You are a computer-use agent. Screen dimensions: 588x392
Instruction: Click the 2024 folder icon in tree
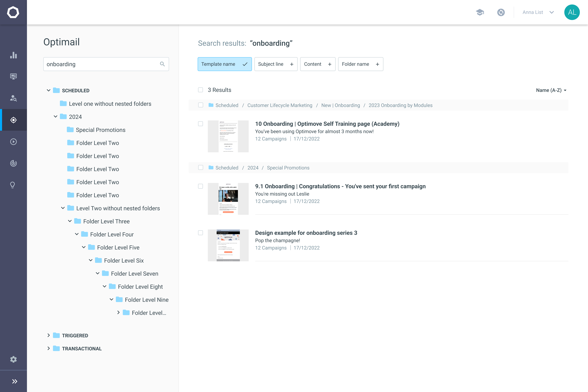click(x=63, y=116)
